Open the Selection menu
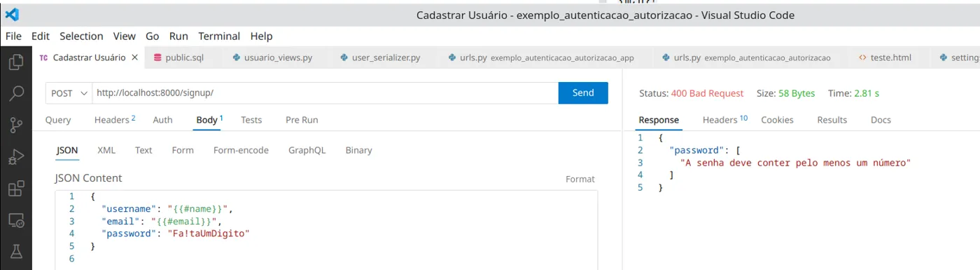Image resolution: width=980 pixels, height=270 pixels. [x=81, y=36]
